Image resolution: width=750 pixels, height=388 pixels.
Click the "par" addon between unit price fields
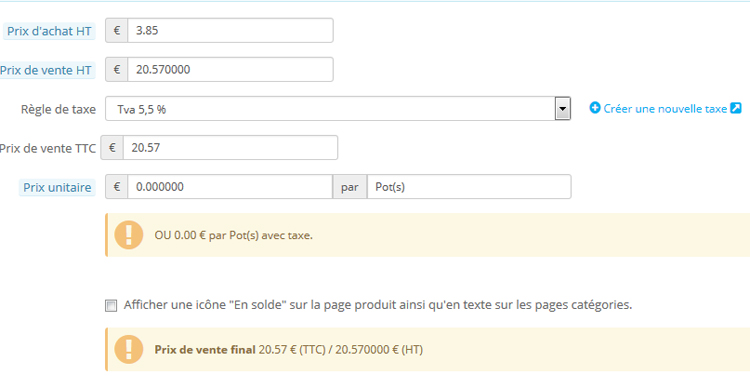click(350, 187)
